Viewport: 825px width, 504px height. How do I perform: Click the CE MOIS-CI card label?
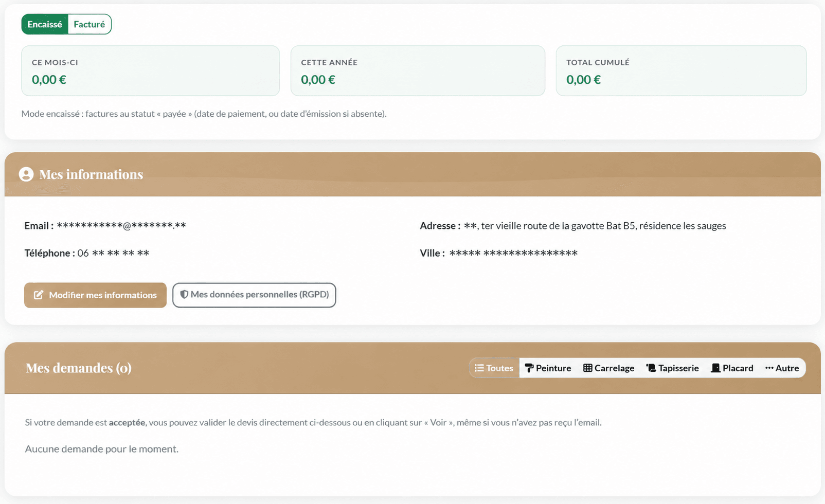pos(55,62)
